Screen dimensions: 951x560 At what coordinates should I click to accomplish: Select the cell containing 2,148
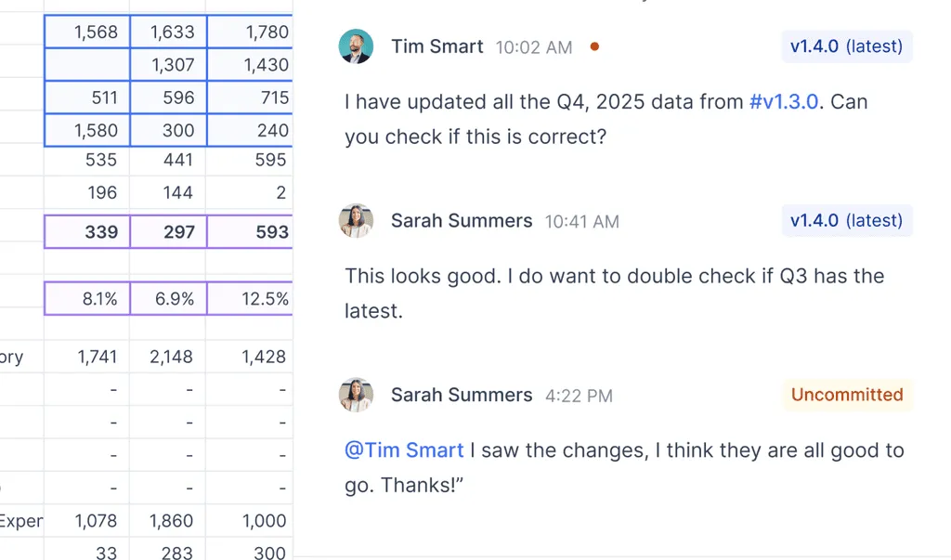[168, 357]
